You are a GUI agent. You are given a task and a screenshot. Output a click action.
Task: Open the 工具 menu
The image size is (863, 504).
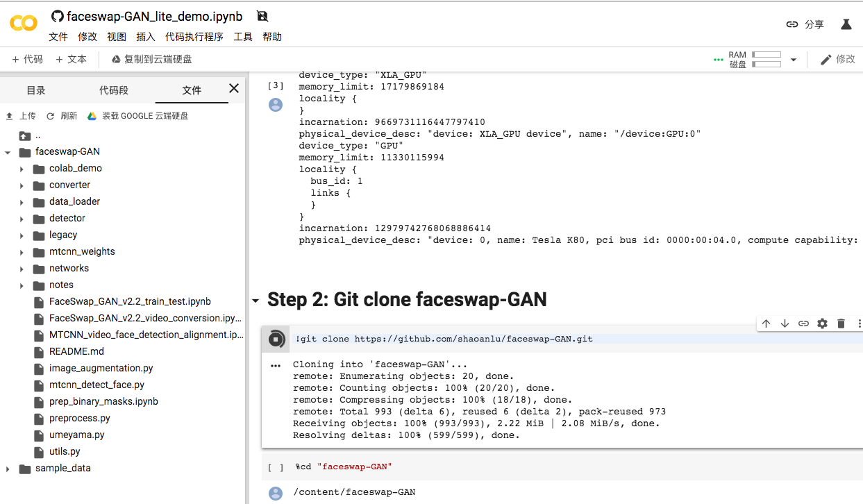(243, 37)
